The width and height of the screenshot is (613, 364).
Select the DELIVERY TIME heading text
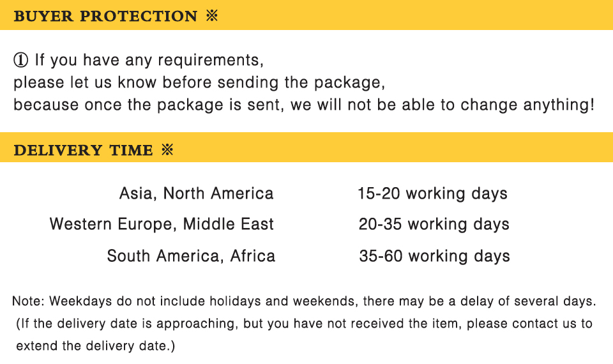[83, 151]
